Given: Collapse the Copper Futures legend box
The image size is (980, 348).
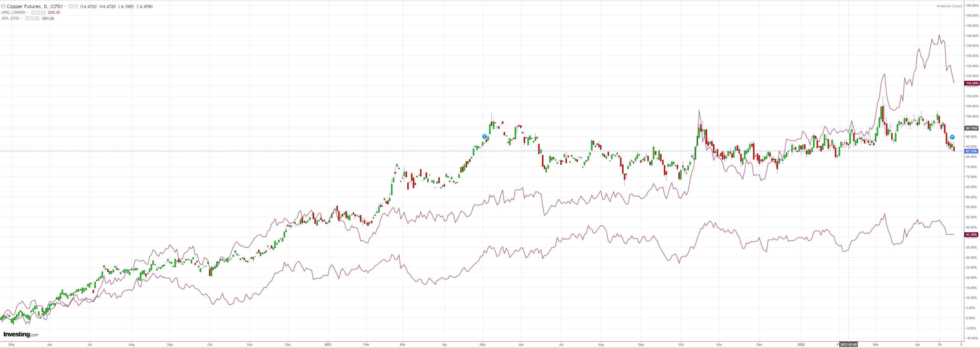Looking at the screenshot, I should [x=3, y=7].
